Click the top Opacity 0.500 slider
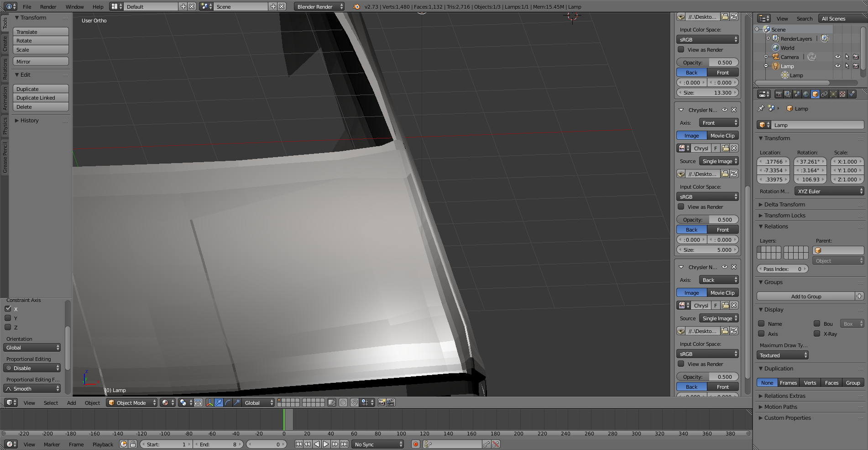868x450 pixels. point(707,63)
